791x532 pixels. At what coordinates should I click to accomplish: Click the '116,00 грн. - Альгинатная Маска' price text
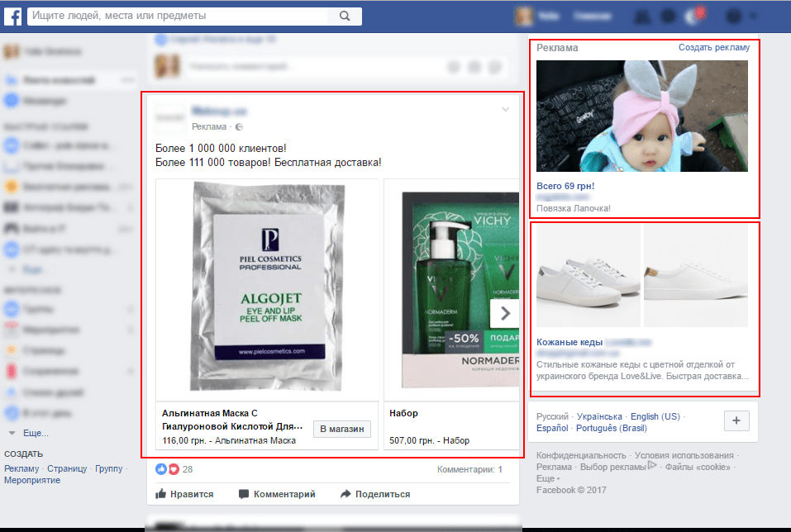229,441
